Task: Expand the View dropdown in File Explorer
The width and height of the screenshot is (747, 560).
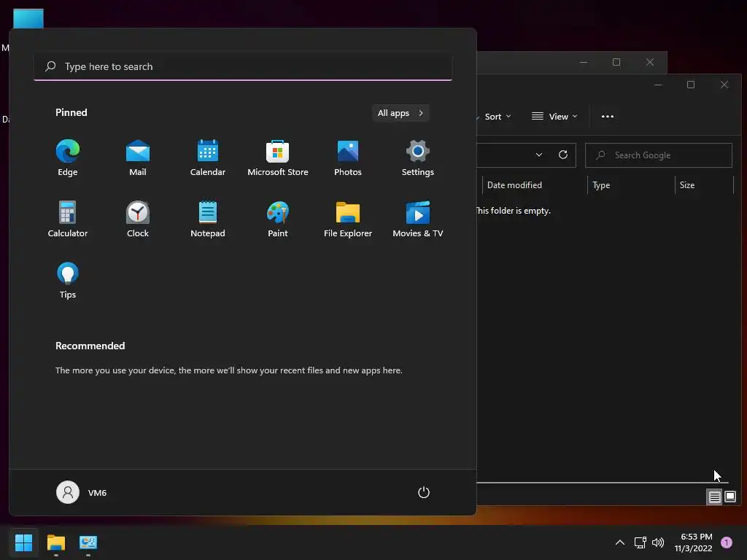Action: (554, 117)
